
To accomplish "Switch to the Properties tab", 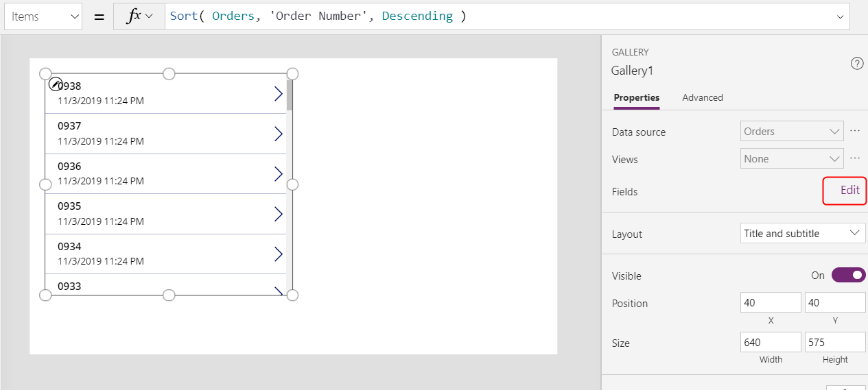I will click(x=637, y=97).
